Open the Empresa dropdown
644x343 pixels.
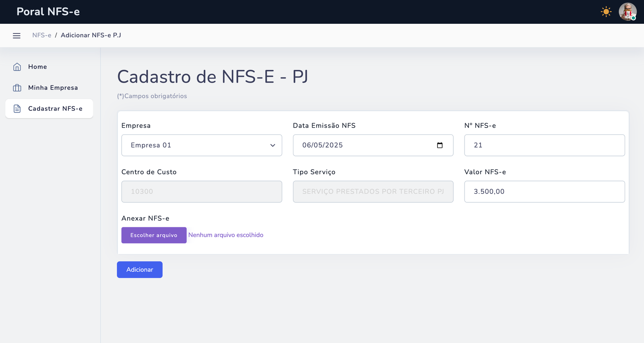click(201, 145)
